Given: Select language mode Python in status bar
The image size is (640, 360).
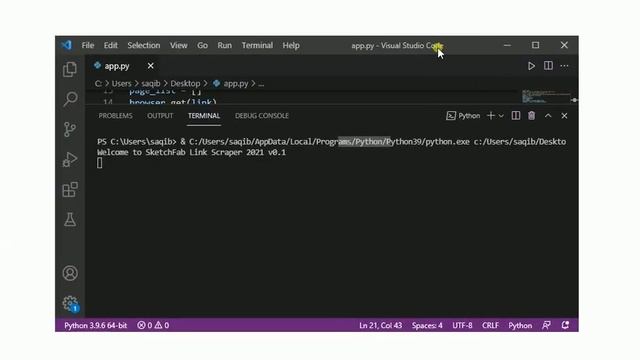Looking at the screenshot, I should coord(520,325).
